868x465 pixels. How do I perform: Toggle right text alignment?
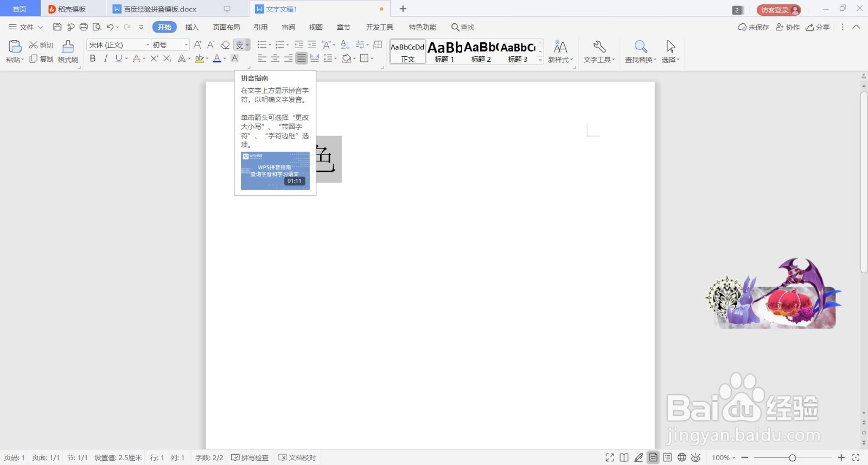[289, 58]
